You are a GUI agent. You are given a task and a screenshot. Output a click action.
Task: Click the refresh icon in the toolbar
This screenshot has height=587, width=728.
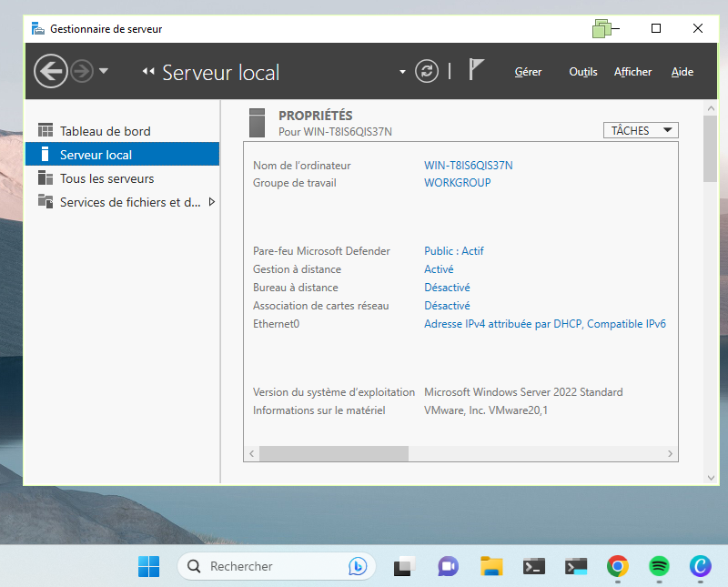pos(426,71)
